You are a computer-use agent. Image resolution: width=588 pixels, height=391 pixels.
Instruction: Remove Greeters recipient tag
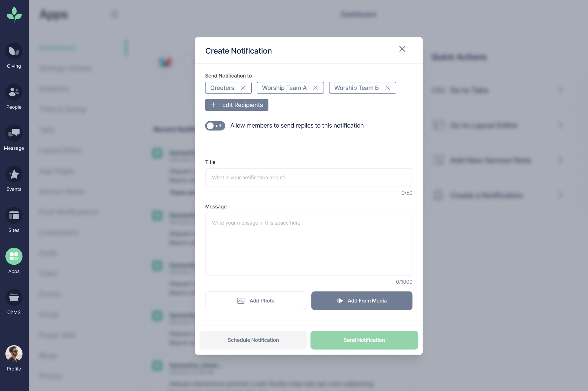coord(243,88)
